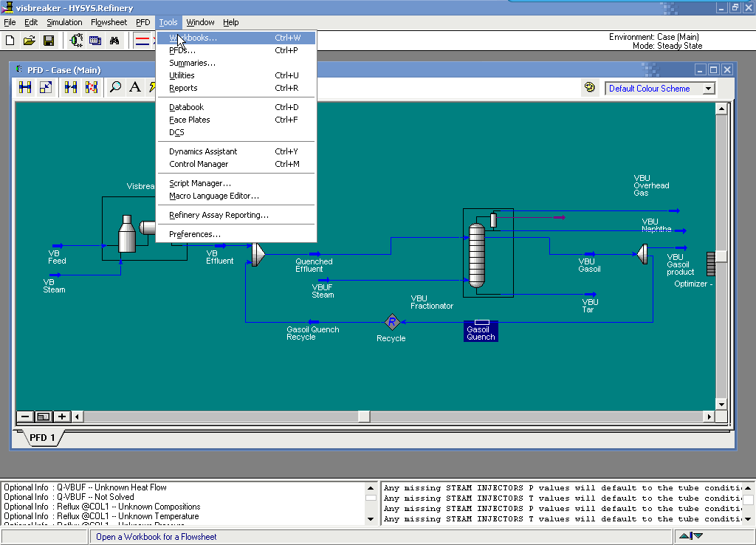Click the PFD horizontal scrollbar thumb
This screenshot has height=545, width=756.
pyautogui.click(x=364, y=417)
